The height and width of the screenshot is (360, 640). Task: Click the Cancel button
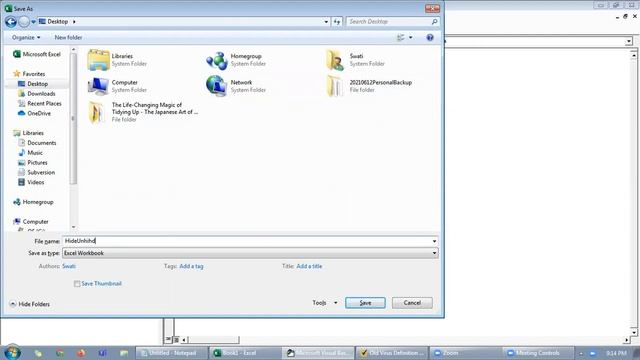[x=412, y=303]
